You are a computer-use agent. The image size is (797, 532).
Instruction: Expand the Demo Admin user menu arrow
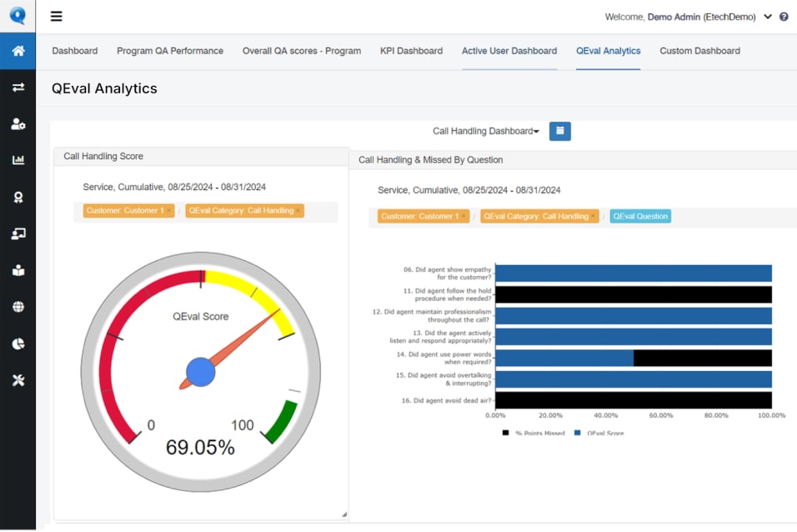tap(768, 17)
